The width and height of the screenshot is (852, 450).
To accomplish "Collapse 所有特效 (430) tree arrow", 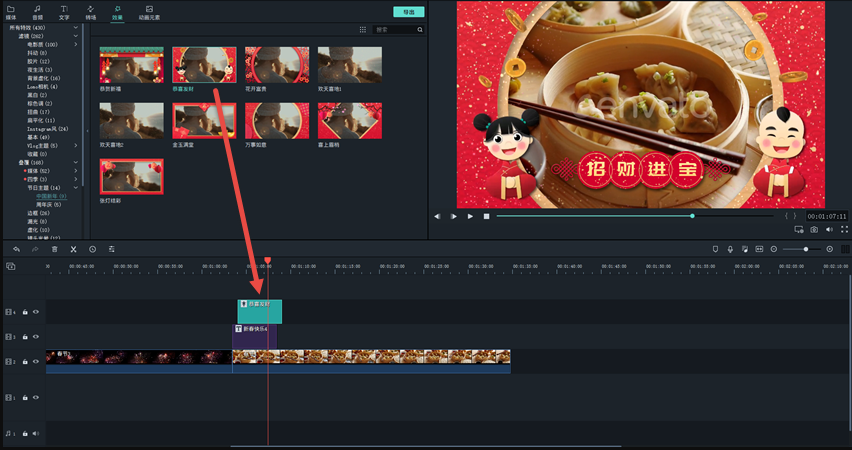I will click(76, 28).
